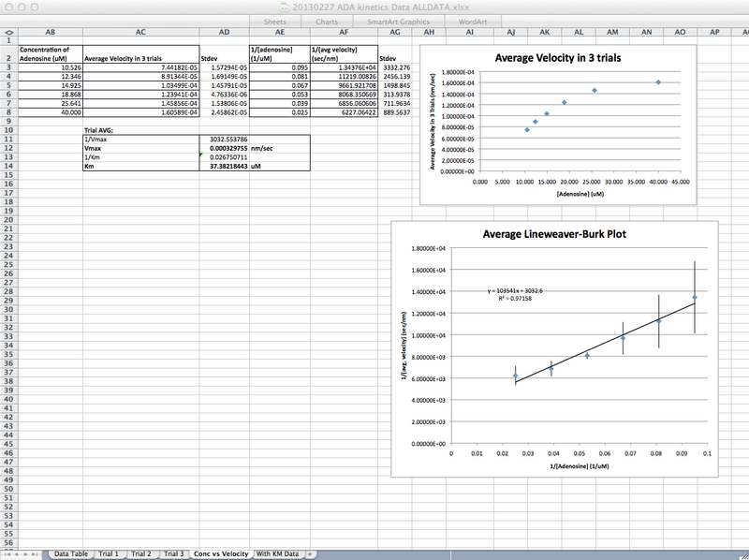The height and width of the screenshot is (560, 749).
Task: Open the Trial 1 sheet
Action: (109, 553)
